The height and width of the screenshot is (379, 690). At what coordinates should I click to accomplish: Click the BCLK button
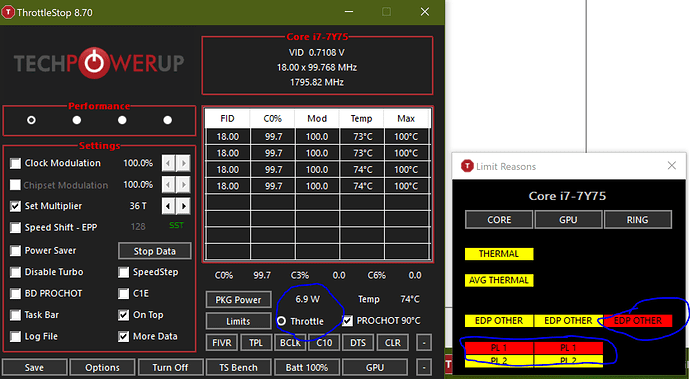(290, 342)
